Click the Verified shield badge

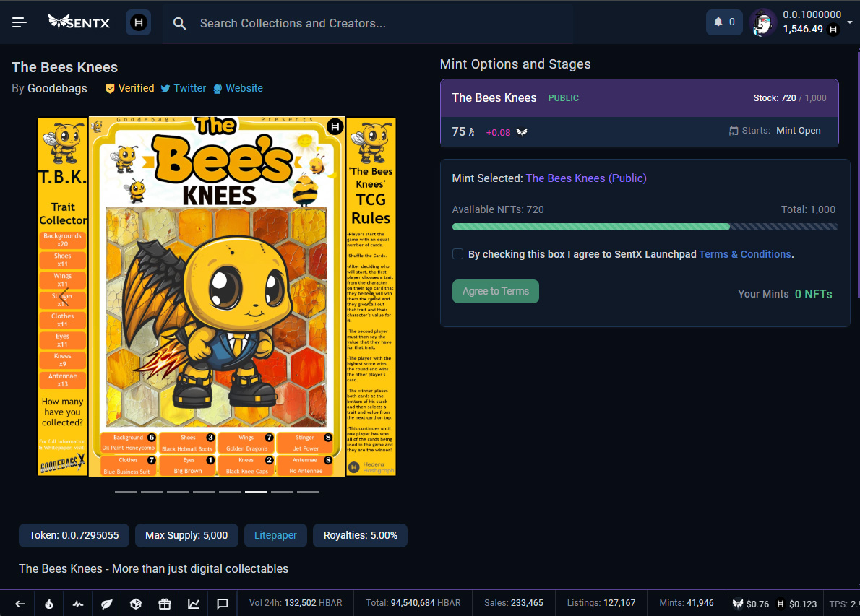130,88
